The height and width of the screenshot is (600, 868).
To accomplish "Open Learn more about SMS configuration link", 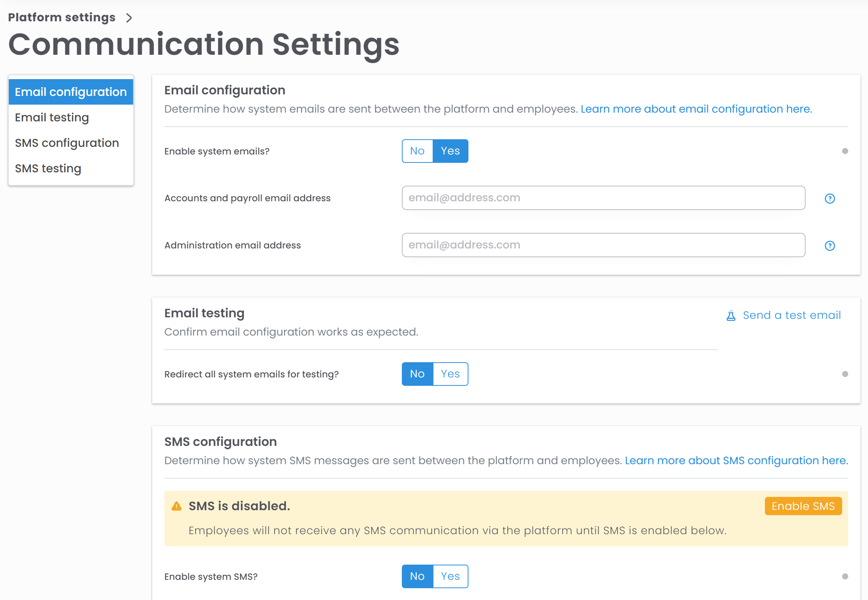I will tap(736, 461).
